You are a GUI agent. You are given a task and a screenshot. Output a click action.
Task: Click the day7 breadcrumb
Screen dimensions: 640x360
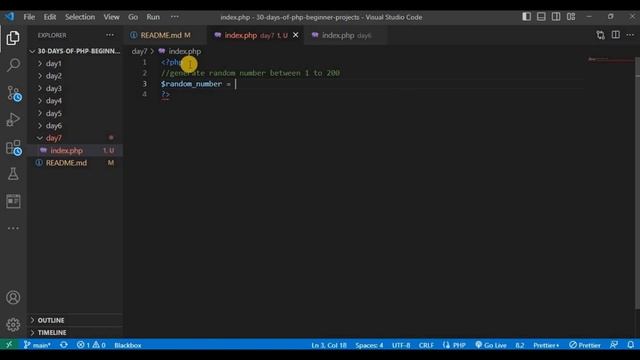(139, 51)
